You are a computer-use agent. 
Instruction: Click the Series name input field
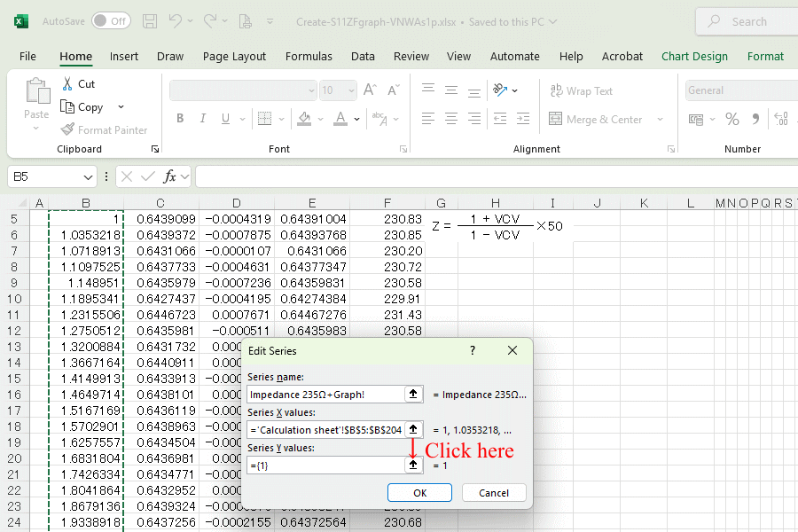[x=326, y=395]
